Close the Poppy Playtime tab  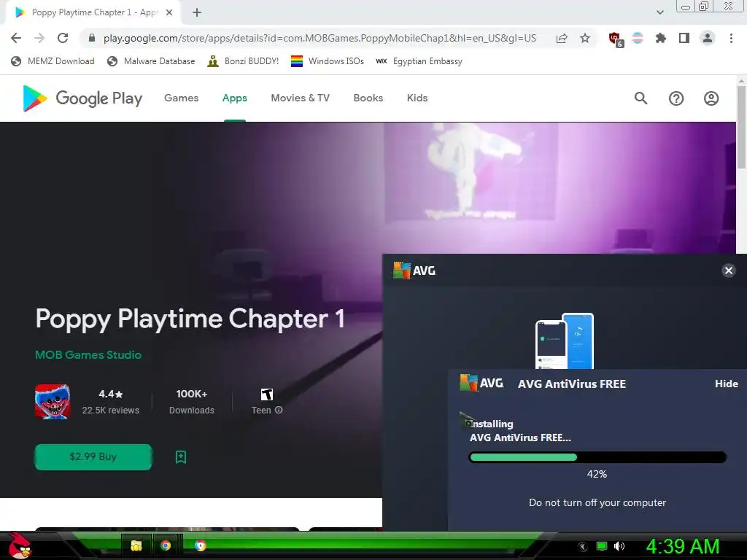[x=169, y=12]
